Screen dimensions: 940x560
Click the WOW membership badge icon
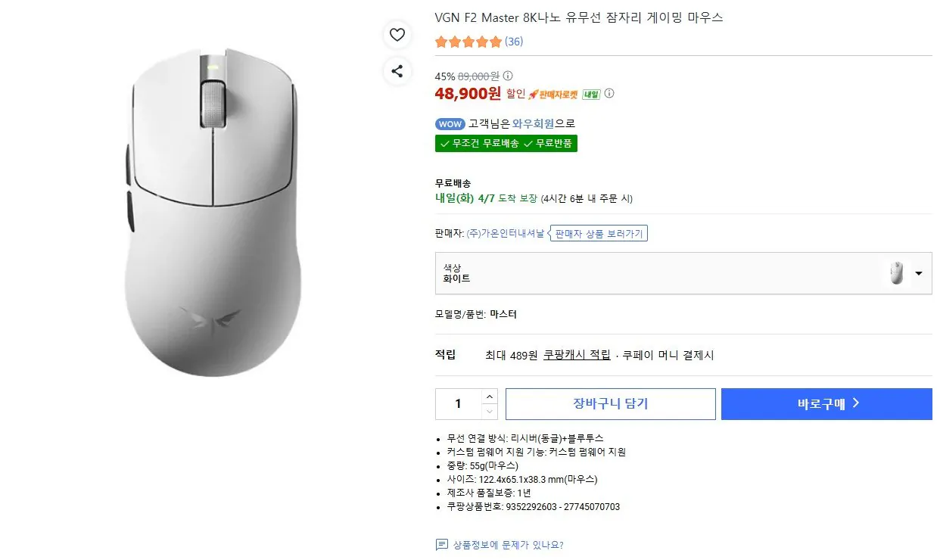coord(450,123)
